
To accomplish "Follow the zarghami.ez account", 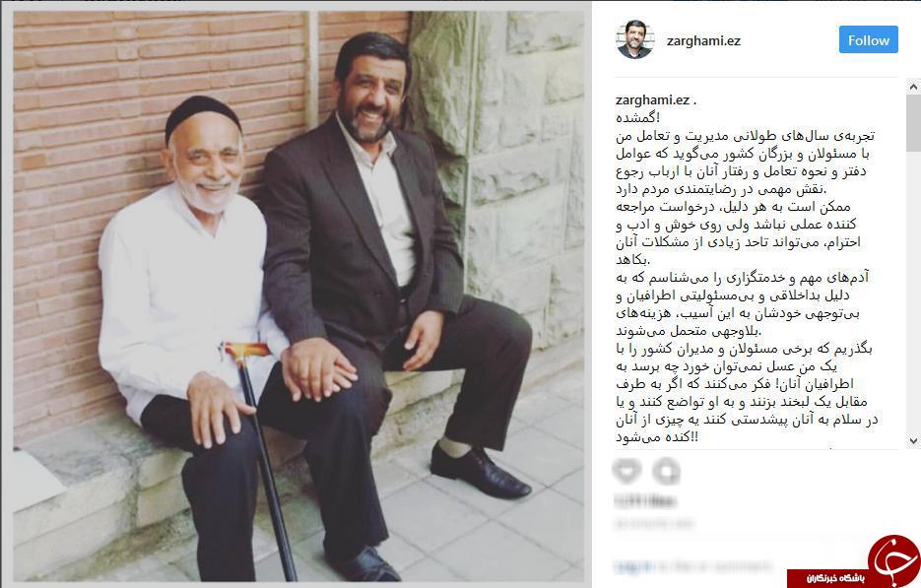I will (x=868, y=40).
